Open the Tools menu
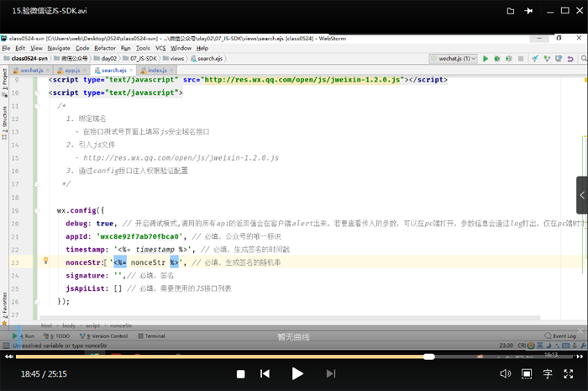This screenshot has width=588, height=391. 143,48
